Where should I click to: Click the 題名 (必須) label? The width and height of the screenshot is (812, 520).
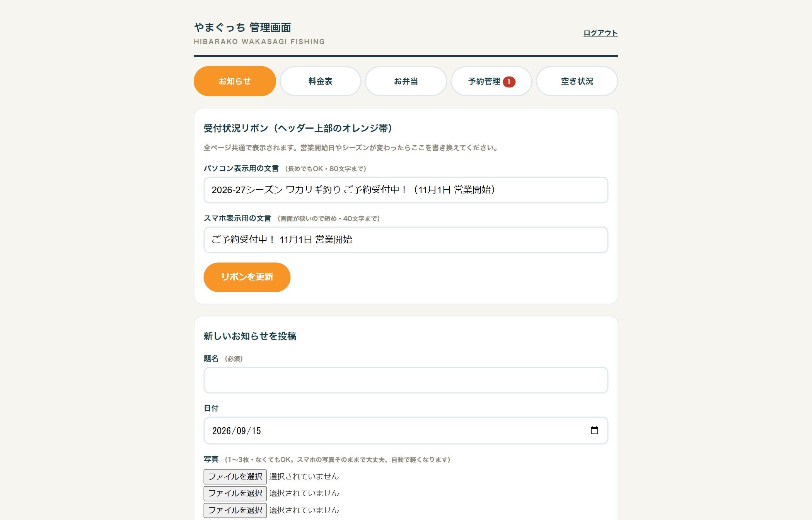[223, 359]
